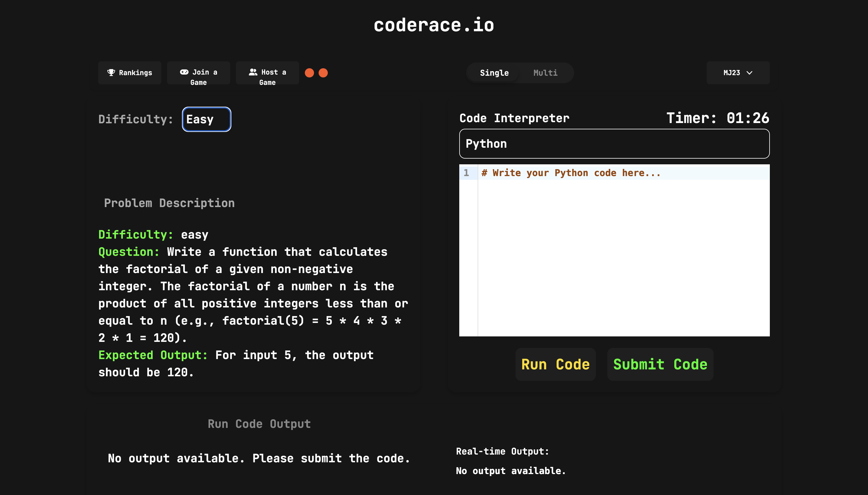Open the Easy difficulty dropdown
The height and width of the screenshot is (495, 868).
point(207,119)
